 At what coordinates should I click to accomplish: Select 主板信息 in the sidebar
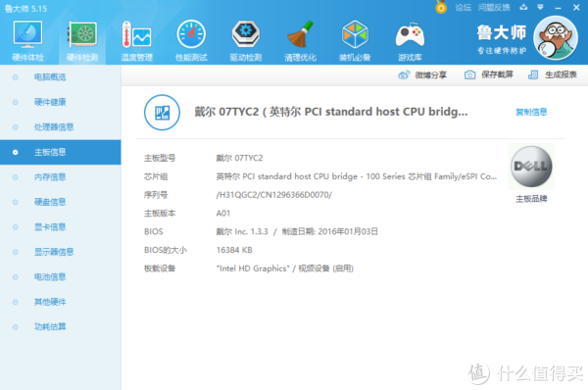61,152
